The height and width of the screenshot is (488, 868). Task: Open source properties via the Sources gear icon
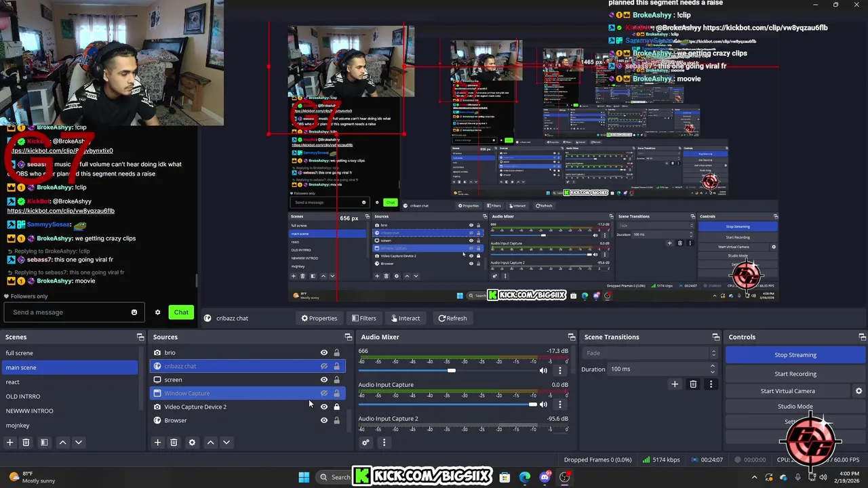coord(192,443)
